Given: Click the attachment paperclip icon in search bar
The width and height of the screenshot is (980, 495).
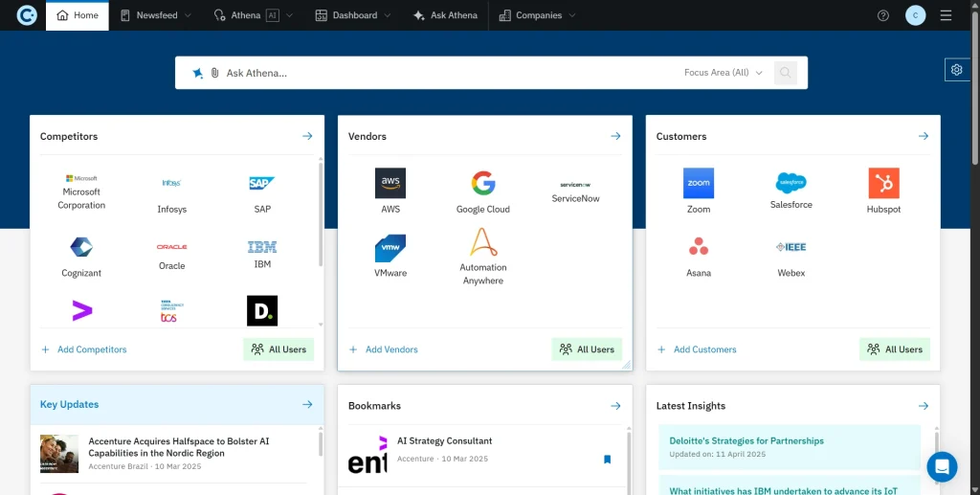Looking at the screenshot, I should (214, 73).
